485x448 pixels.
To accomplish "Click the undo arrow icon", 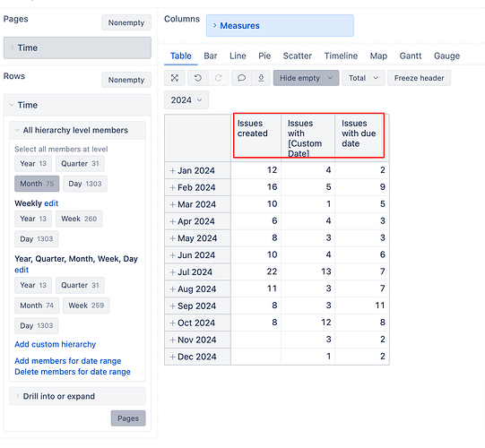I will (x=198, y=78).
